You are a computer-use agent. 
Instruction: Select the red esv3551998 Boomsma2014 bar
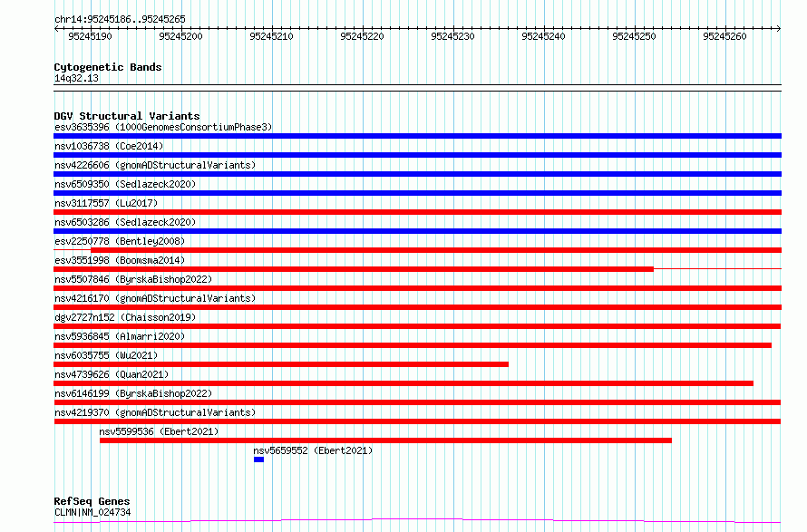tap(354, 269)
